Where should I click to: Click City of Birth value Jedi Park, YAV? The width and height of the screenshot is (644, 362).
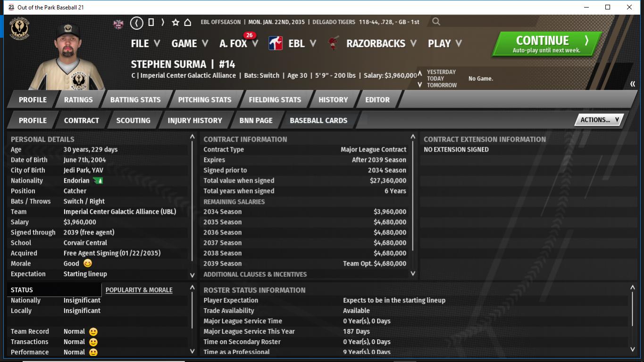(84, 170)
